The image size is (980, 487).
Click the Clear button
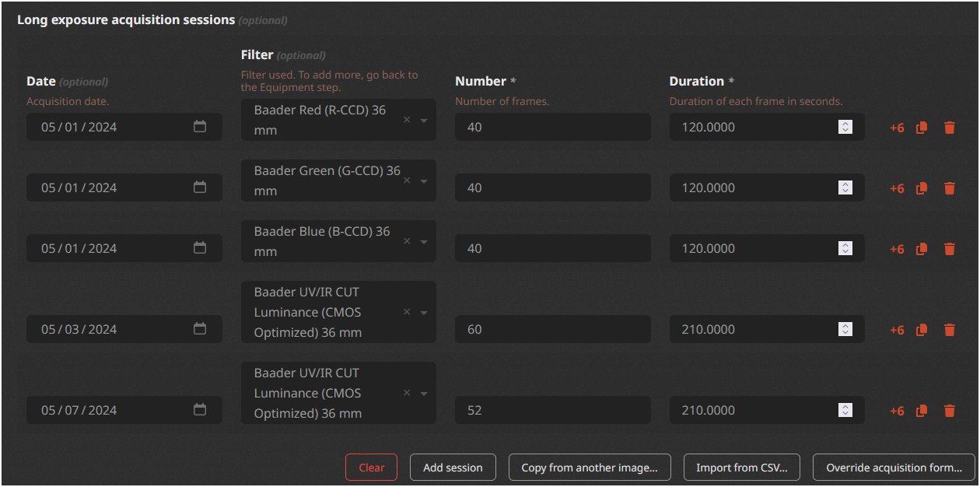pos(372,468)
